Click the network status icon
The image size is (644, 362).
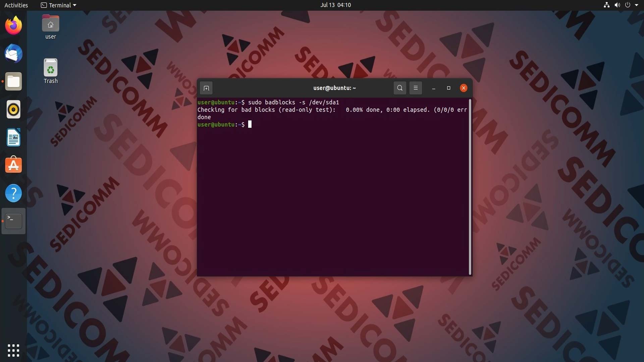tap(606, 5)
